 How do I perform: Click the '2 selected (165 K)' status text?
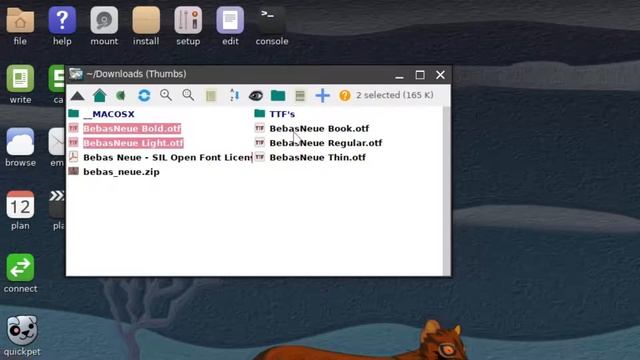[395, 95]
